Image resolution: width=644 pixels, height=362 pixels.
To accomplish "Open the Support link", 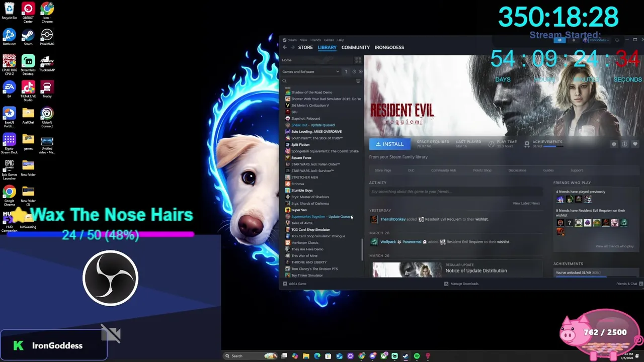I will pos(577,170).
